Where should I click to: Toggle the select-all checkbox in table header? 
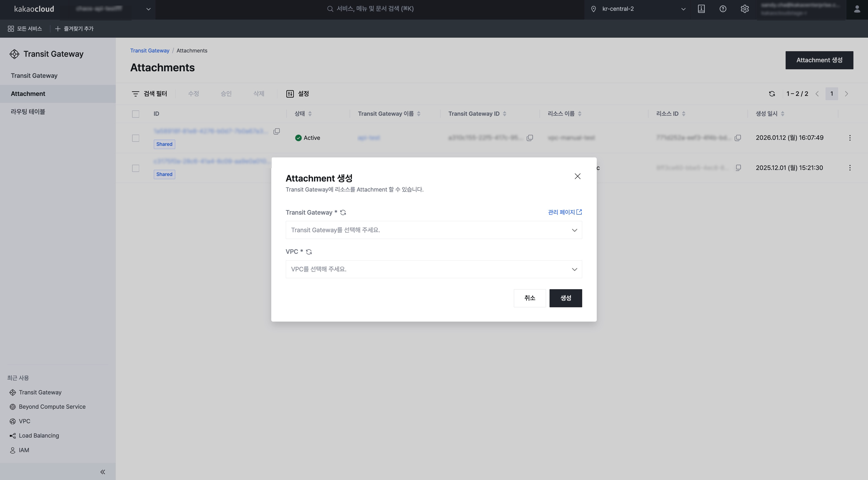pyautogui.click(x=135, y=114)
